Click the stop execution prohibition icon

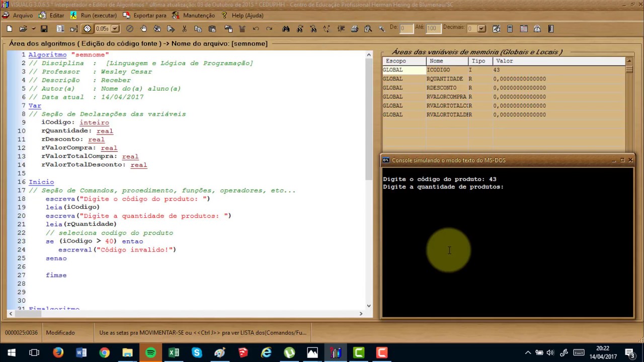point(130,29)
